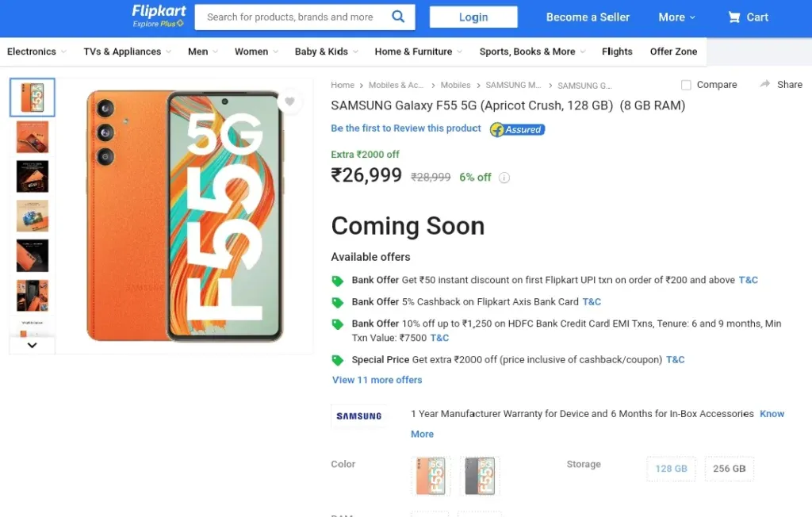Open the Offer Zone menu item
The image size is (812, 517).
673,52
